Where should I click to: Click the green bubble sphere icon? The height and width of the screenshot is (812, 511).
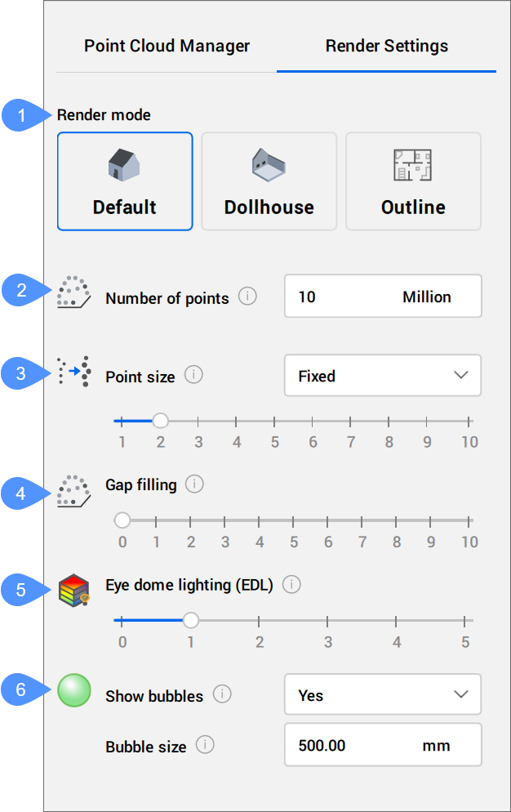pos(73,690)
